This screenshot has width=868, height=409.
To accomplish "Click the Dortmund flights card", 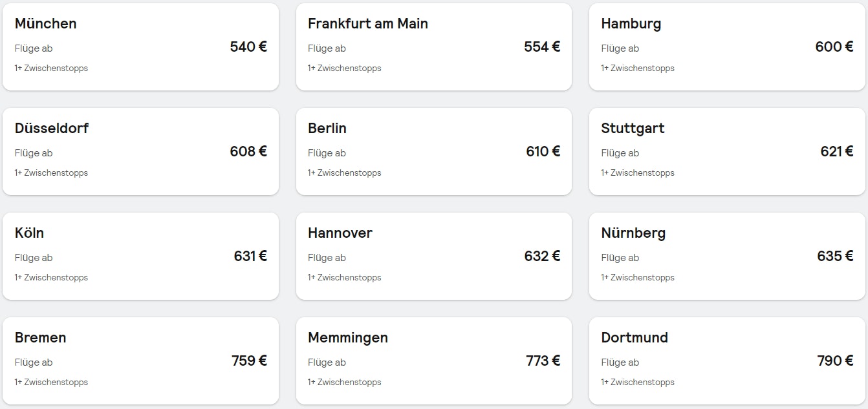I will (x=726, y=359).
